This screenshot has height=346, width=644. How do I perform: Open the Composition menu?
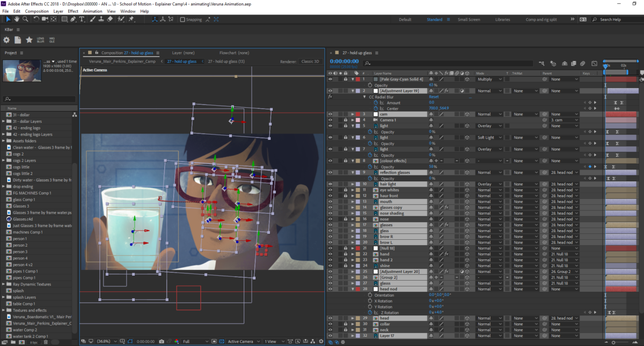pos(37,11)
